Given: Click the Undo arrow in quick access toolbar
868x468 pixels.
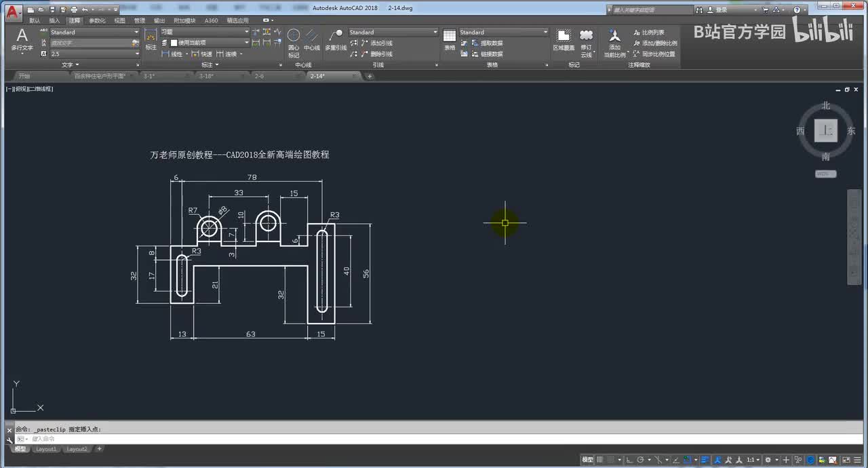Looking at the screenshot, I should pos(85,9).
